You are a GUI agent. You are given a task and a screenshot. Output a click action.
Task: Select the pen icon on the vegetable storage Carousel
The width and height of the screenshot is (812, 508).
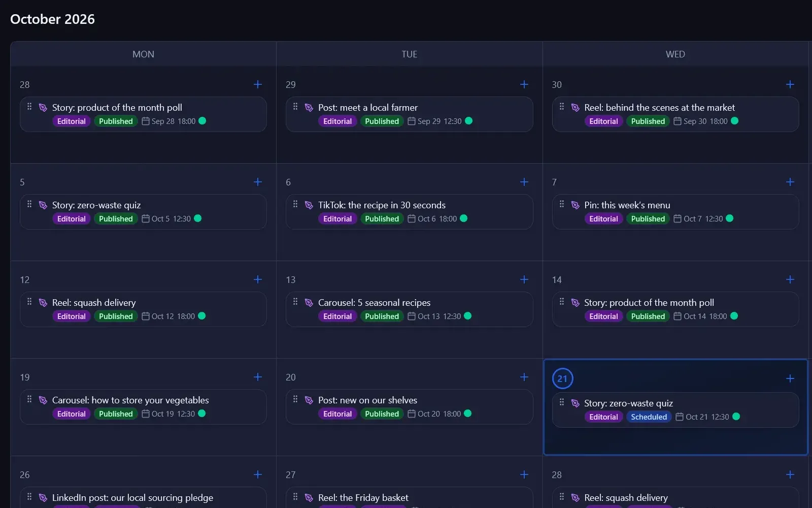(x=43, y=400)
